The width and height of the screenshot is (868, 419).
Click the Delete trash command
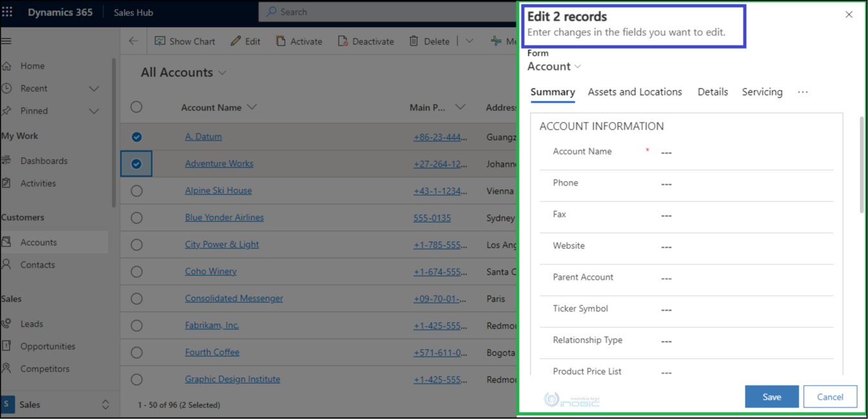tap(429, 41)
